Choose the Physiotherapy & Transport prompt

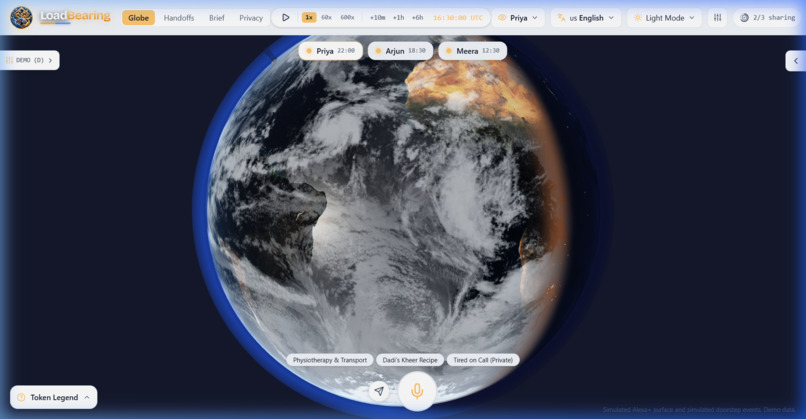330,360
